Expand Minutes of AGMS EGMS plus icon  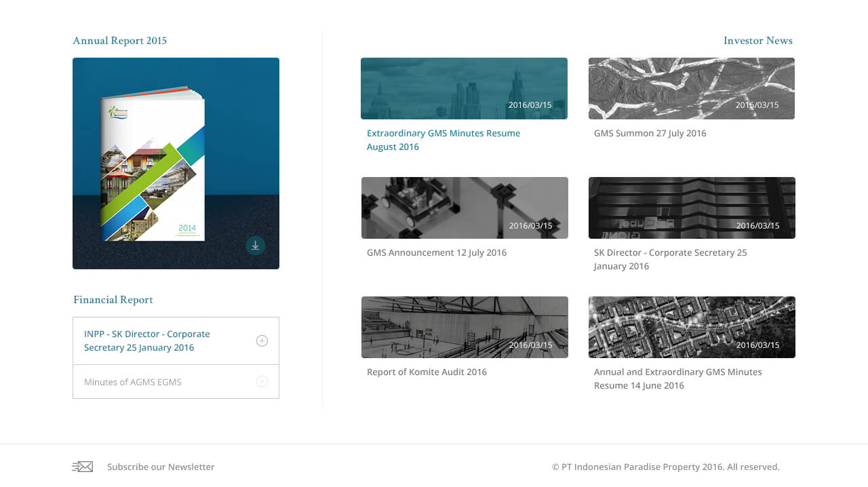coord(262,382)
